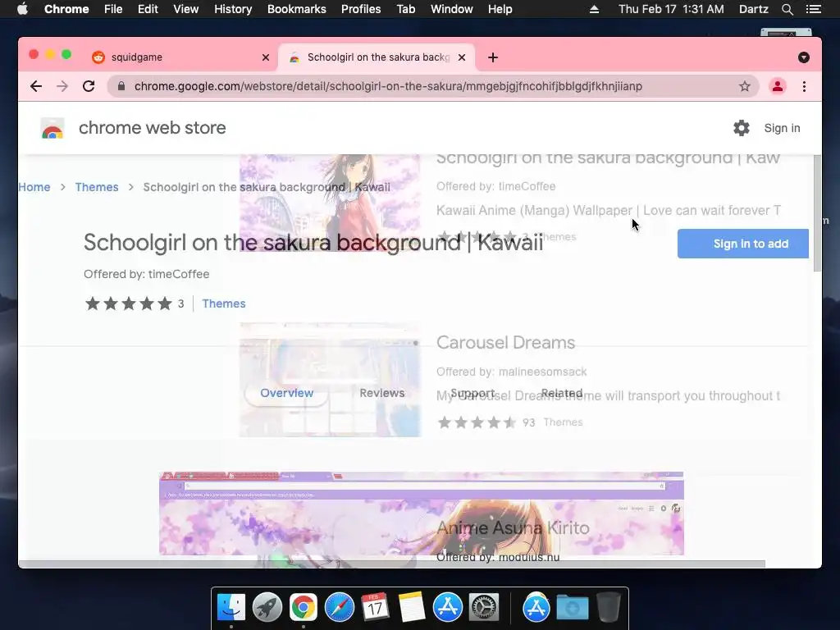Click the Sign in to add button
Viewport: 840px width, 630px height.
point(743,244)
